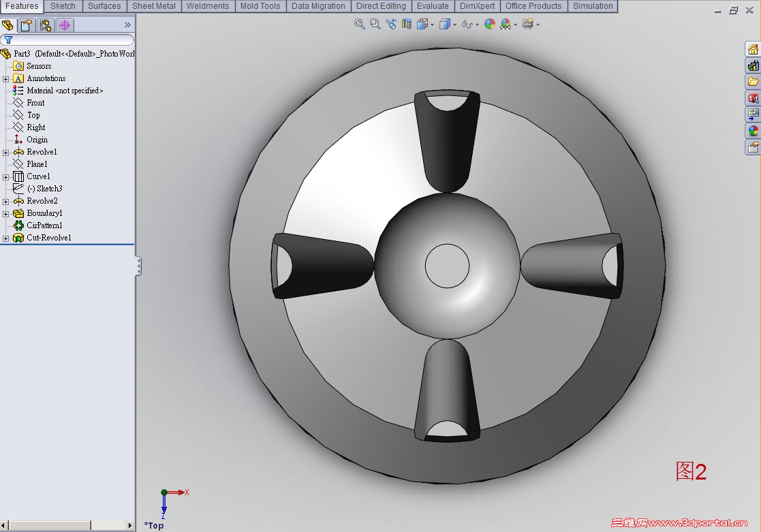The height and width of the screenshot is (532, 761).
Task: Switch to the Weldments tab
Action: pyautogui.click(x=208, y=6)
